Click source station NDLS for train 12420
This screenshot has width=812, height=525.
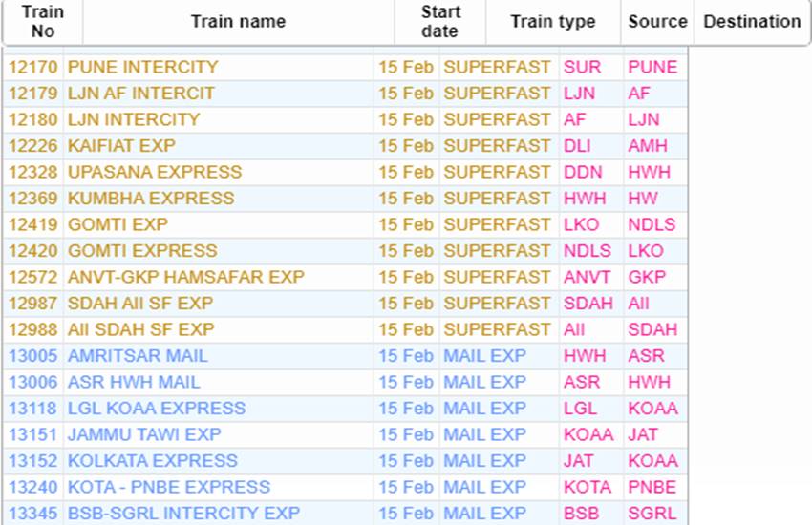coord(588,251)
